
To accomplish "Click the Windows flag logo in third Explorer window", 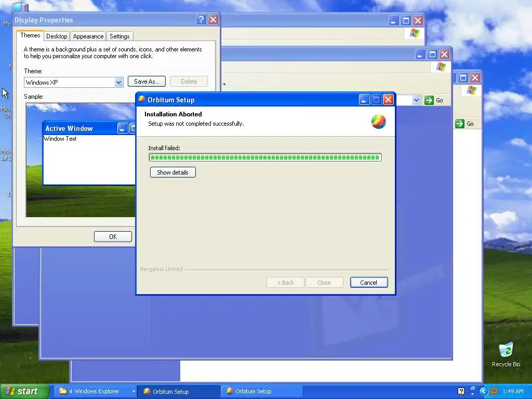I will click(471, 90).
